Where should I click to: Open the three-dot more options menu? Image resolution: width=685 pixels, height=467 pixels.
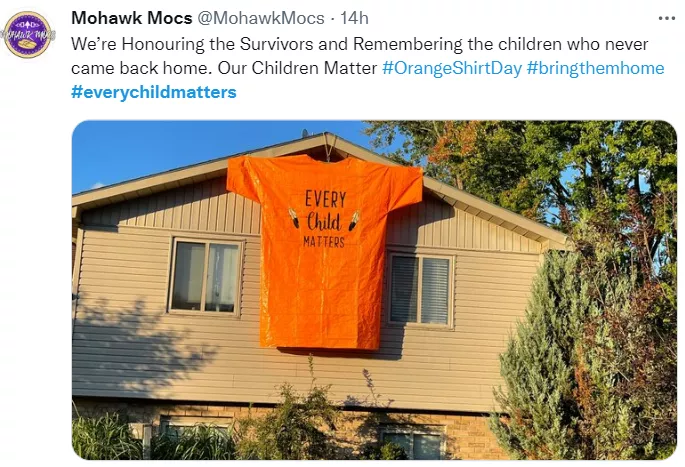(667, 18)
